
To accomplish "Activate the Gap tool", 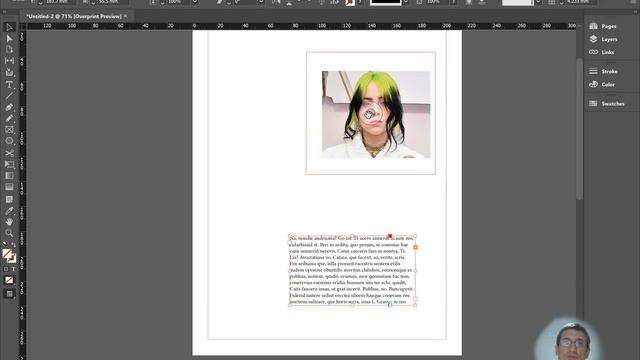I will pyautogui.click(x=9, y=61).
